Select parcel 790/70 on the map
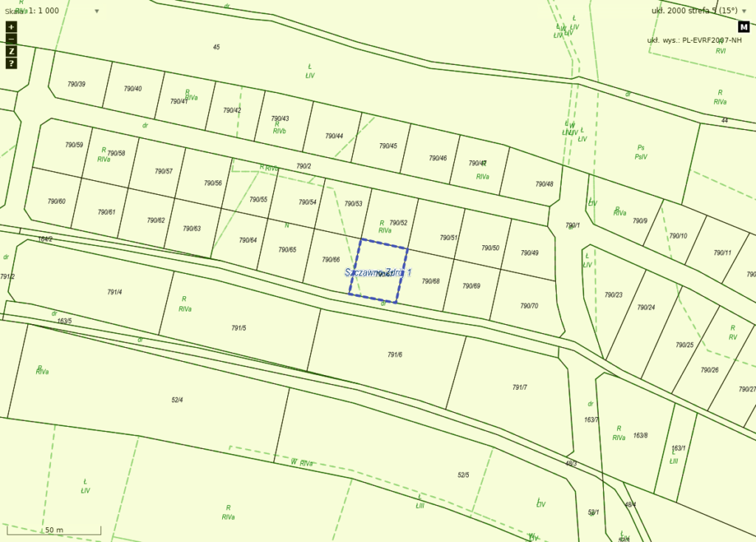This screenshot has width=756, height=542. click(529, 306)
